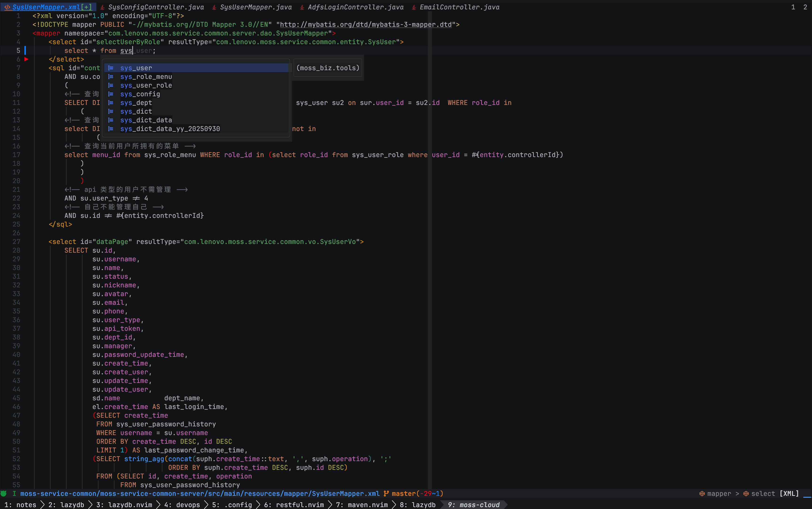812x509 pixels.
Task: Click the master(-29~1) branch status
Action: pos(417,494)
